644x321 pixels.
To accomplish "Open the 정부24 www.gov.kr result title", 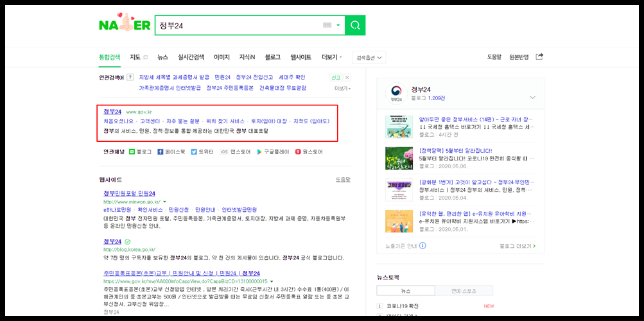I will coord(112,112).
